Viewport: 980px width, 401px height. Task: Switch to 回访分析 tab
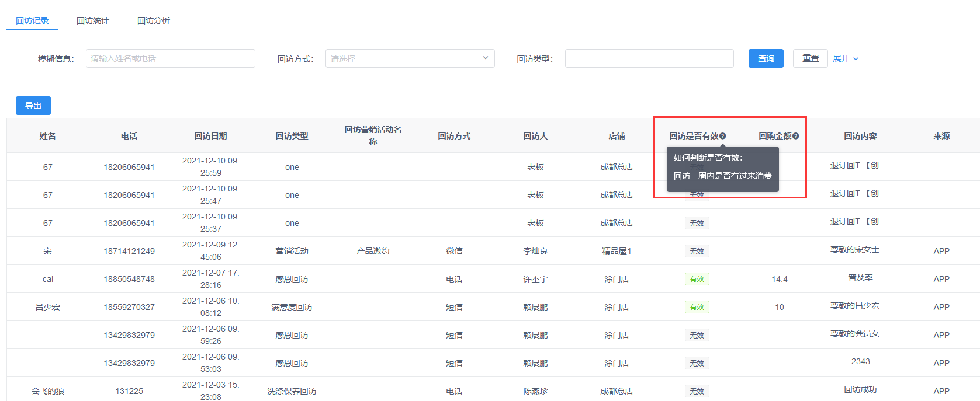tap(154, 20)
